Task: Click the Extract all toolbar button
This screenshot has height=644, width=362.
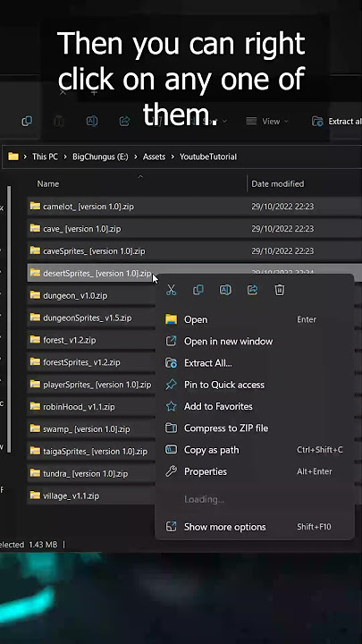Action: 337,121
